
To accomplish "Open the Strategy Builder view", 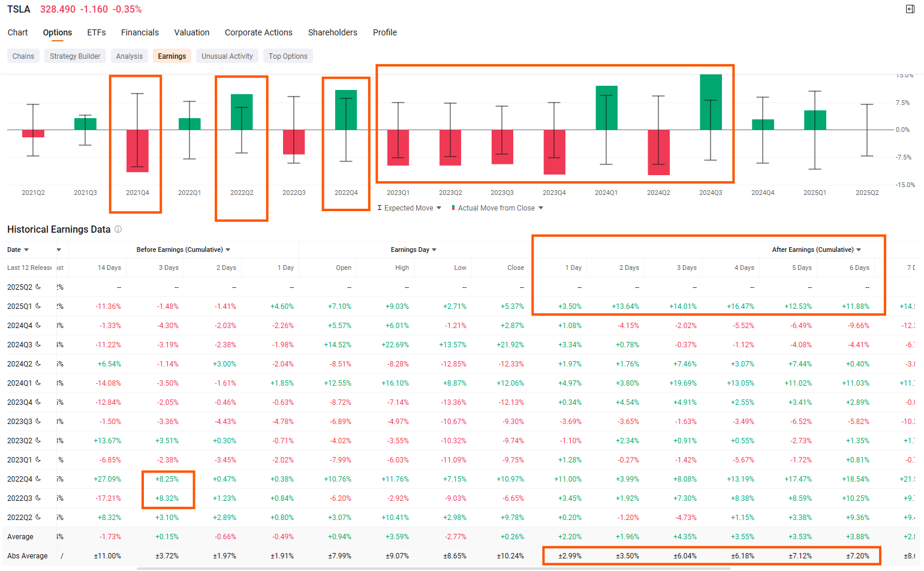I will 75,56.
